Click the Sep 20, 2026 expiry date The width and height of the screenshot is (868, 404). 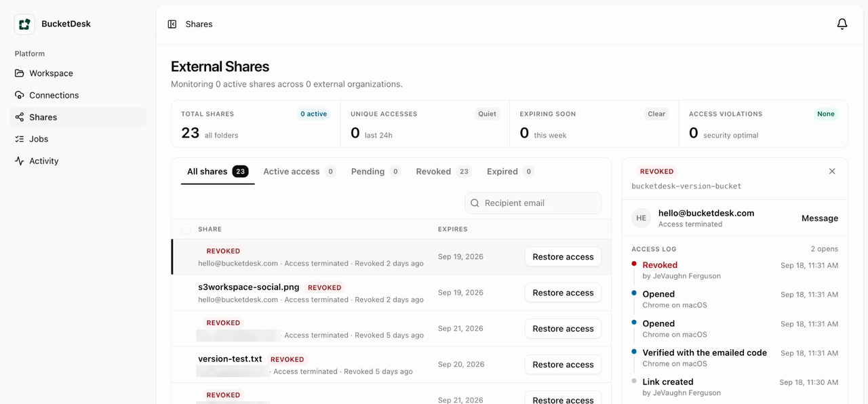[461, 365]
